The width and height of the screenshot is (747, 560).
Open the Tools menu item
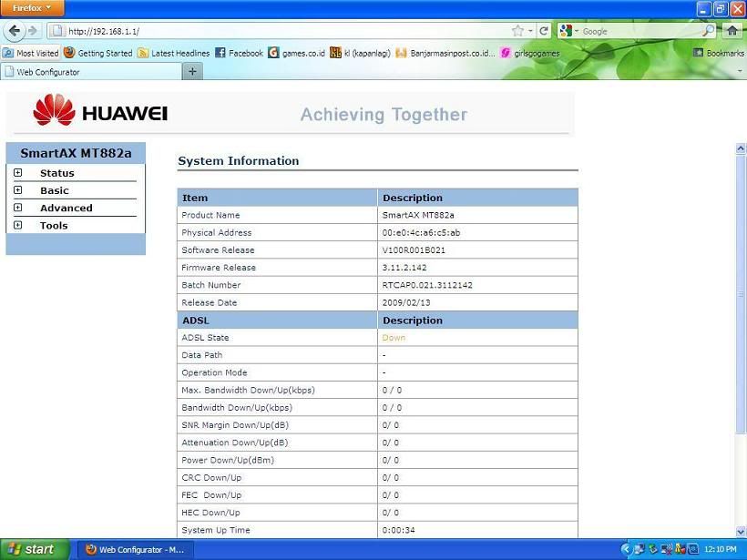[x=54, y=226]
